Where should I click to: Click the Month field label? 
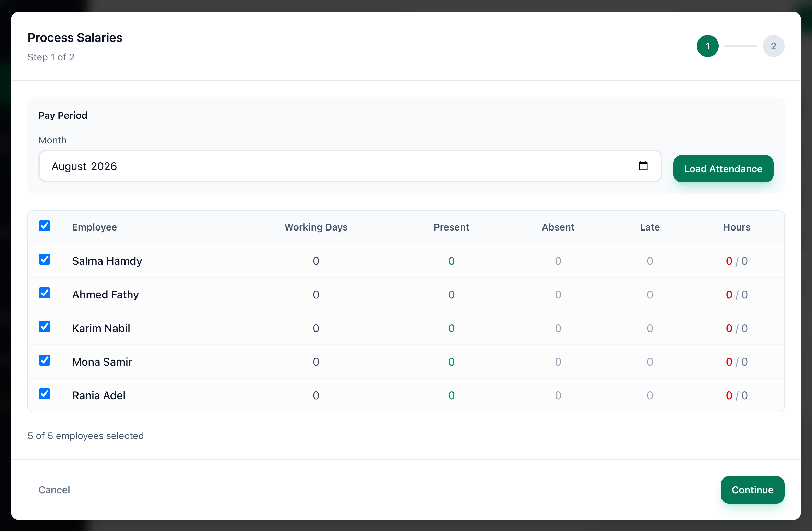click(x=52, y=140)
